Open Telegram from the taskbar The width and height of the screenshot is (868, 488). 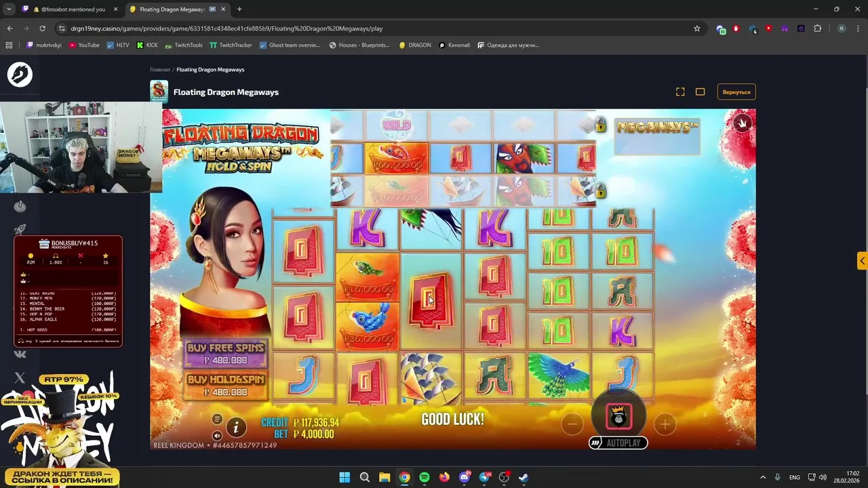pyautogui.click(x=484, y=477)
